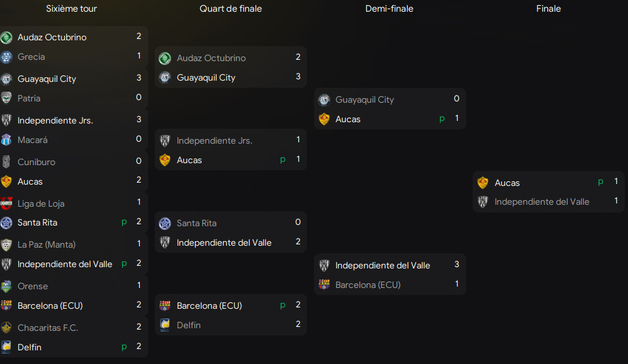Viewport: 628px width, 364px height.
Task: Click the Sixième tour column header
Action: click(x=72, y=8)
